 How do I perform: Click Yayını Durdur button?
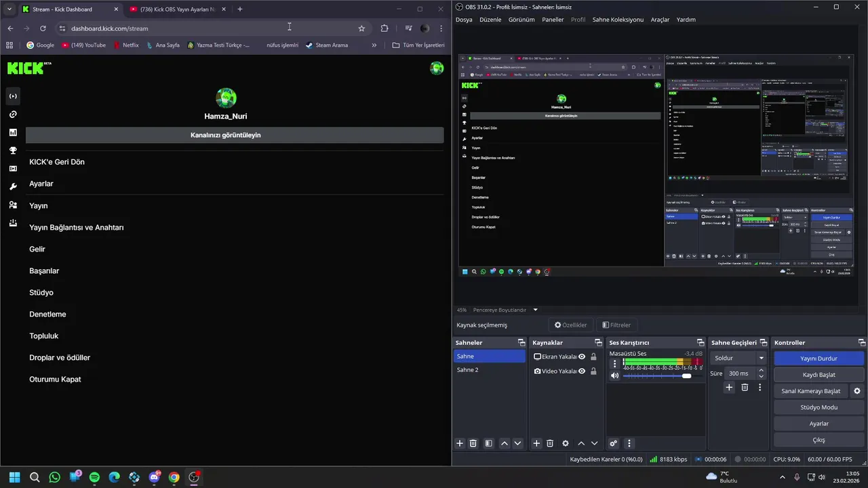point(818,358)
